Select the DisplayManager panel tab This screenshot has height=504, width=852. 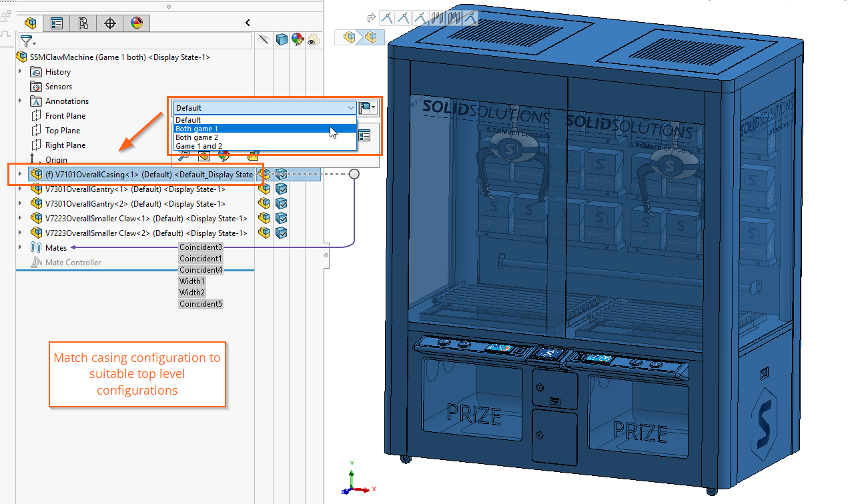click(x=137, y=22)
